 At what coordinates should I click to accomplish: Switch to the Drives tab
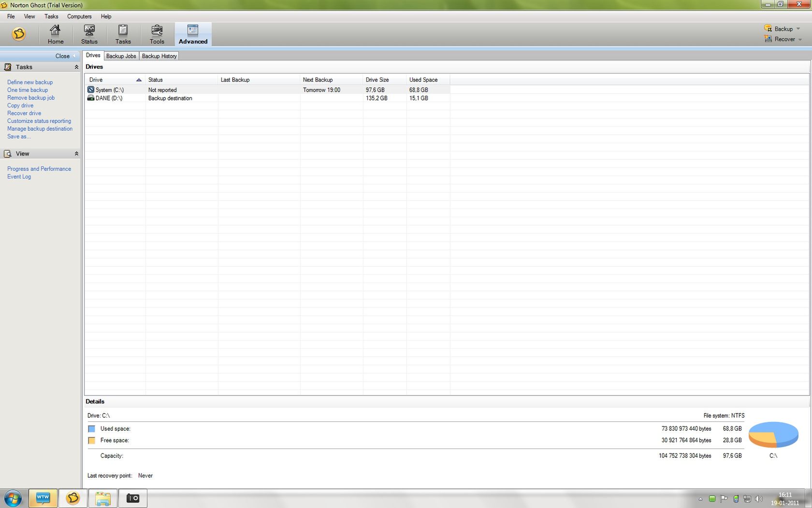pos(93,56)
